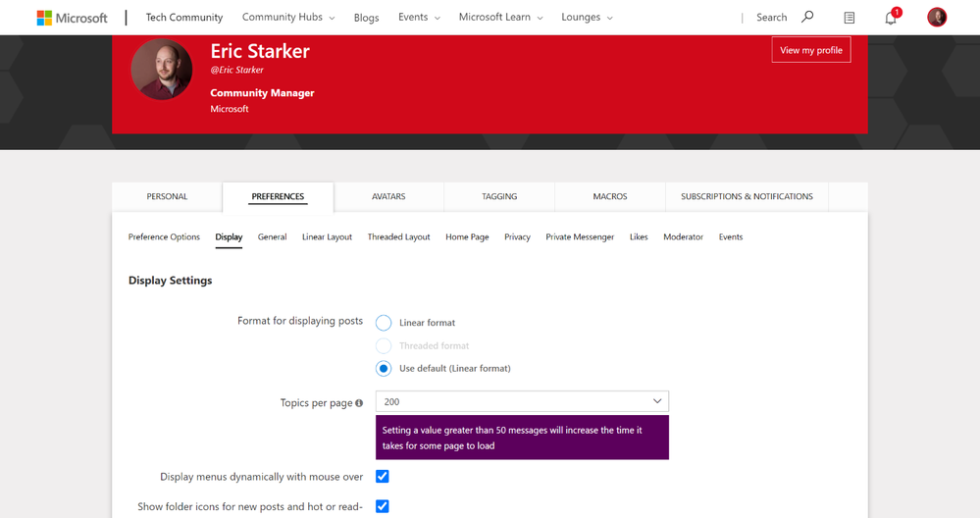Toggle display menus dynamically checkbox

pyautogui.click(x=382, y=476)
